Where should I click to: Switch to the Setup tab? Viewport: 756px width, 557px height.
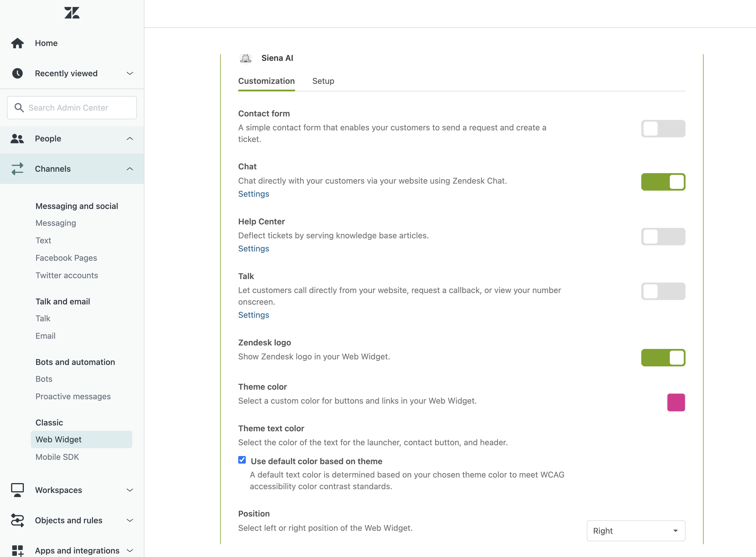pos(323,81)
